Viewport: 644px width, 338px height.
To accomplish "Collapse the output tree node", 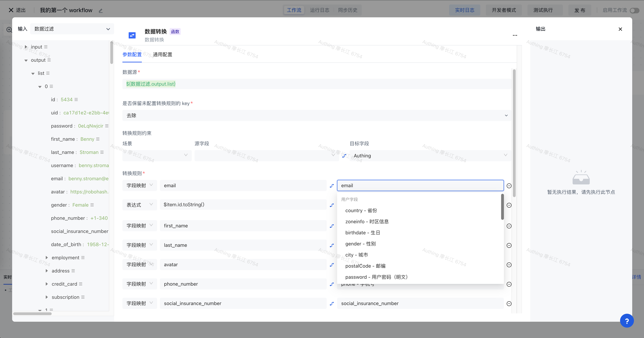I will (x=26, y=60).
